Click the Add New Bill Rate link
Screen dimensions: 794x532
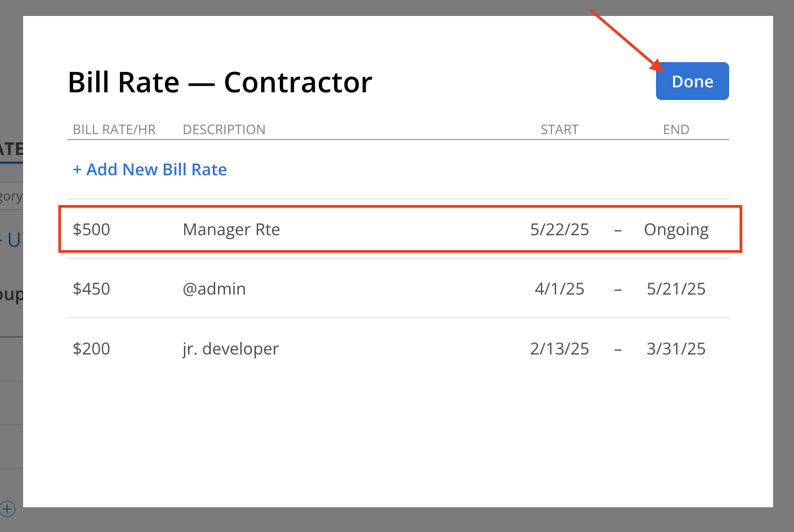pos(150,169)
